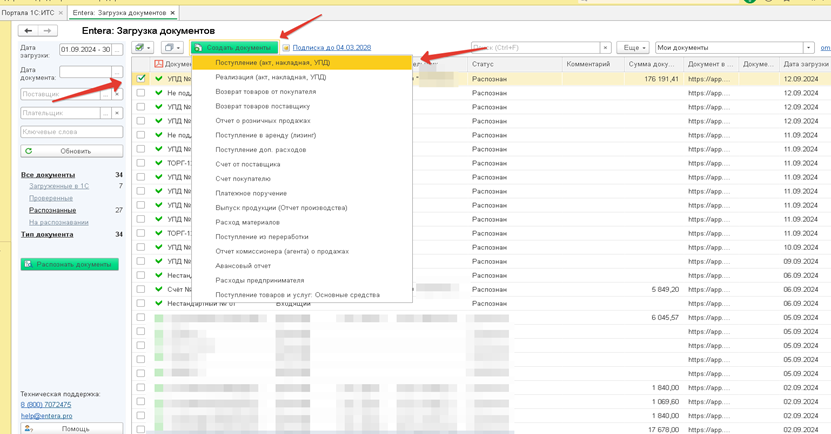This screenshot has width=831, height=434.
Task: Open the Дата документа period picker button
Action: point(117,72)
